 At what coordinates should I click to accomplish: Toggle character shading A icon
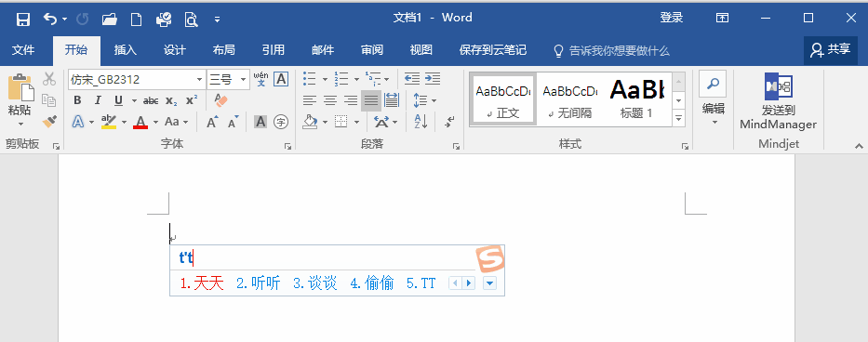point(260,122)
